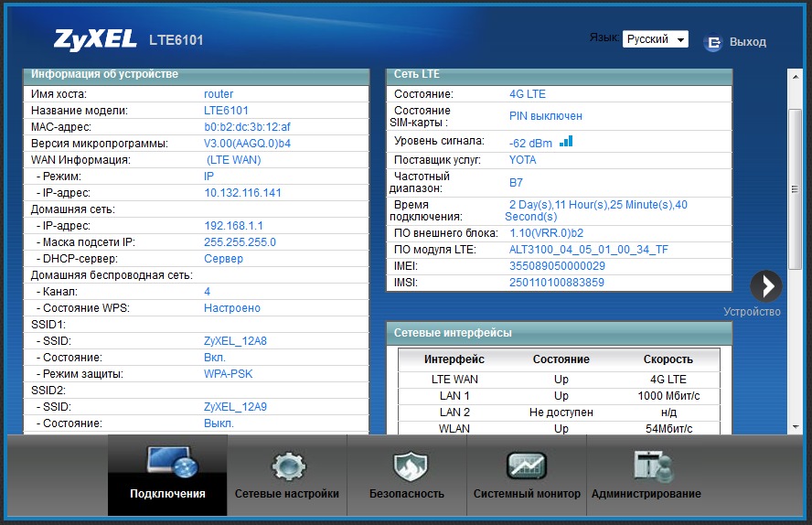Click SSID value ZyXEL_12A9
Viewport: 812px width, 525px height.
point(235,407)
